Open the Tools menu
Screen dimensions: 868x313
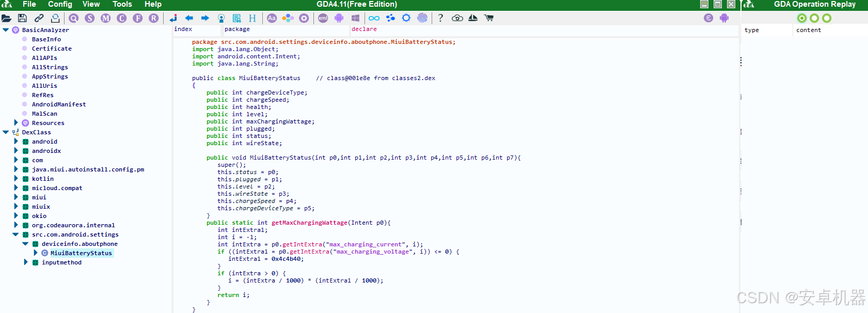click(x=122, y=4)
